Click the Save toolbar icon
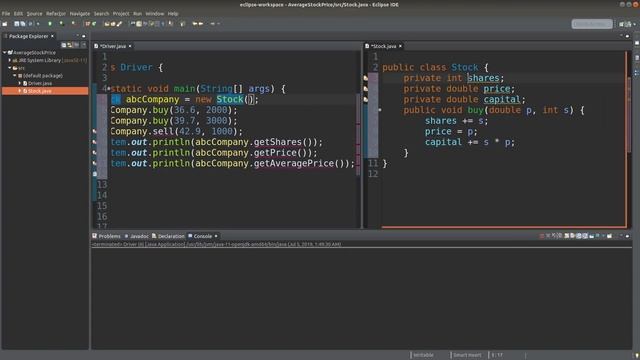The width and height of the screenshot is (640, 360). 17,24
